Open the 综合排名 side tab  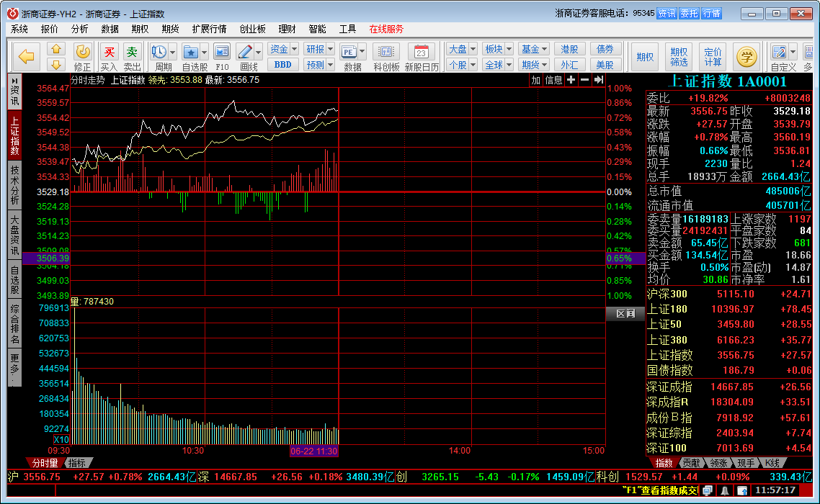coord(14,324)
